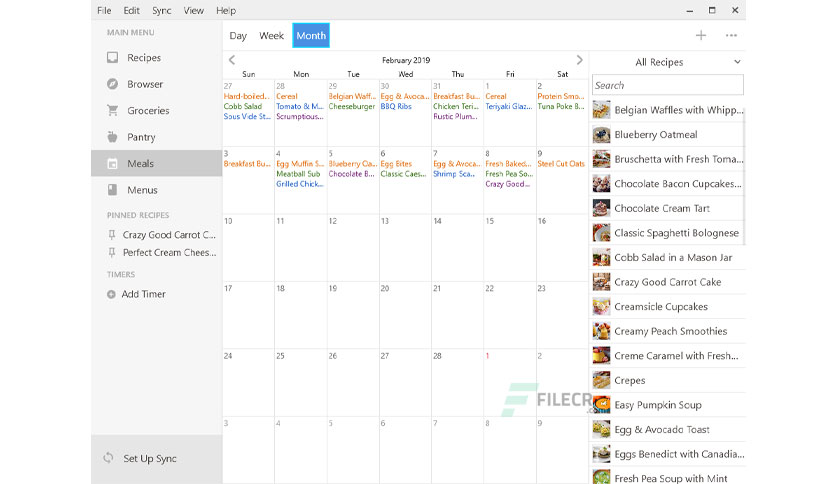Open Creamsicle Cupcakes recipe
Image resolution: width=836 pixels, height=484 pixels.
pos(668,306)
